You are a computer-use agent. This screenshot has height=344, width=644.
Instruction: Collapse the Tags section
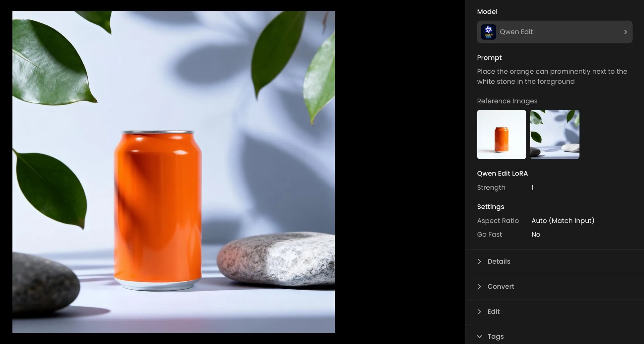[x=495, y=336]
